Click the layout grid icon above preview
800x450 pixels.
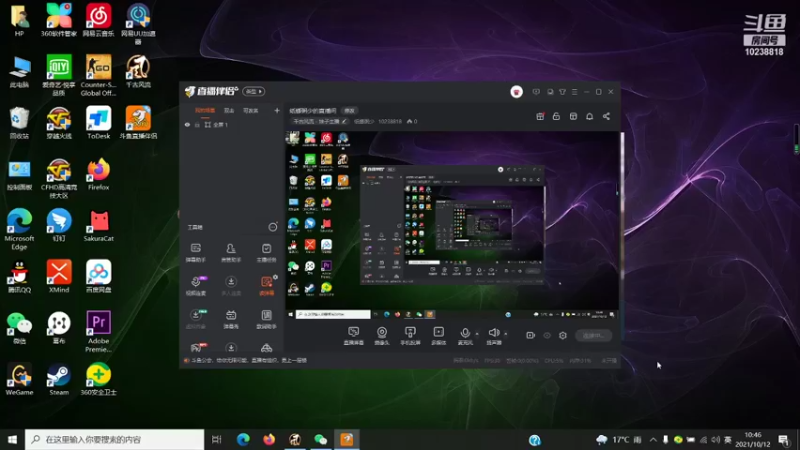click(x=573, y=116)
